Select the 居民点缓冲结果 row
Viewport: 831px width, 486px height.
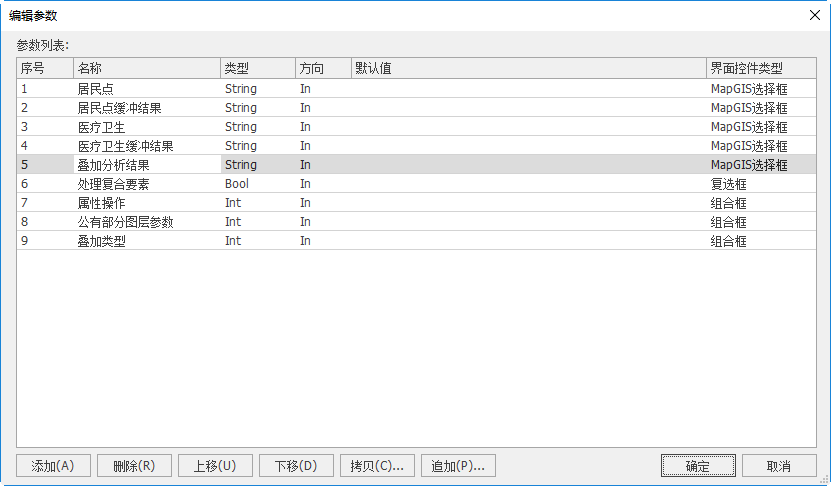(x=119, y=108)
